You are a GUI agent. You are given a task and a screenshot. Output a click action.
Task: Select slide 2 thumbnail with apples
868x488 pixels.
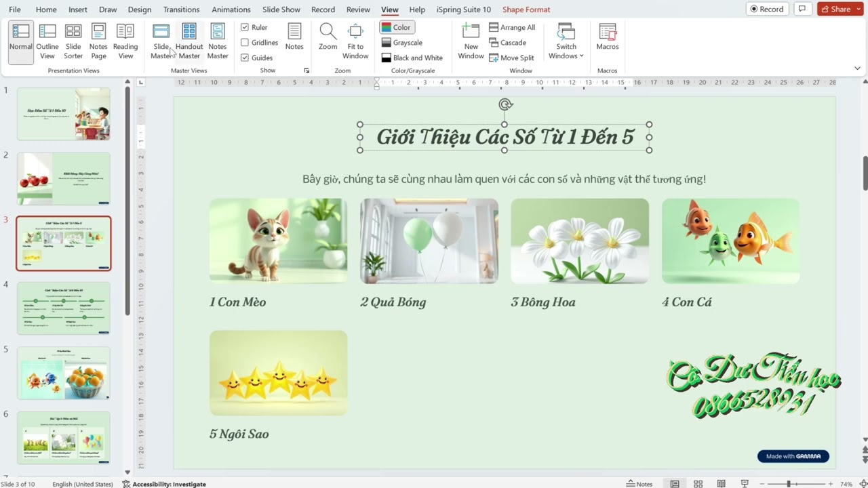(64, 179)
